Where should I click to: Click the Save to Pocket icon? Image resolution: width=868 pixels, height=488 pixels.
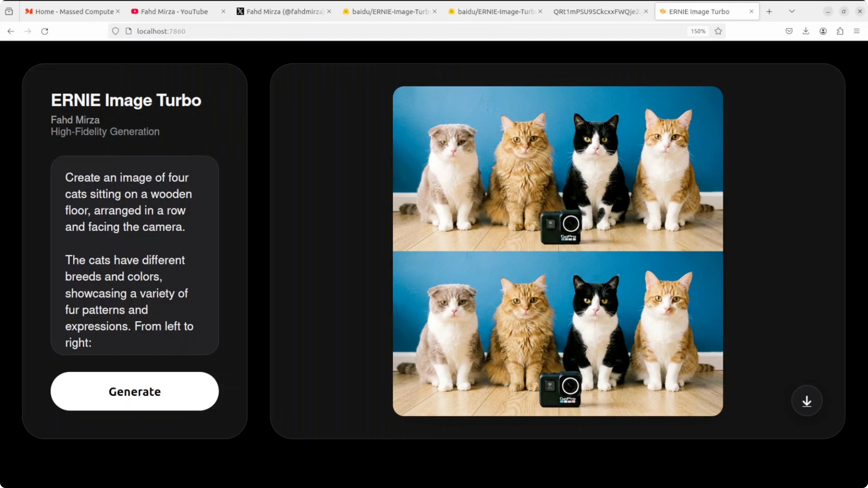coord(789,31)
